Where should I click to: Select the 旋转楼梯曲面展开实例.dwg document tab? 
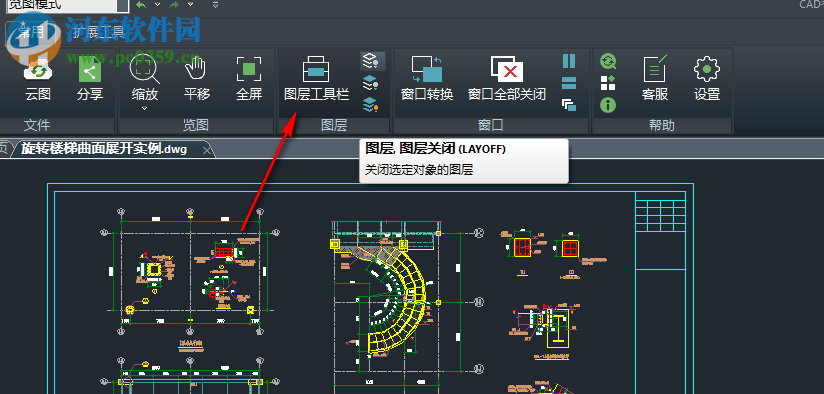(x=104, y=149)
